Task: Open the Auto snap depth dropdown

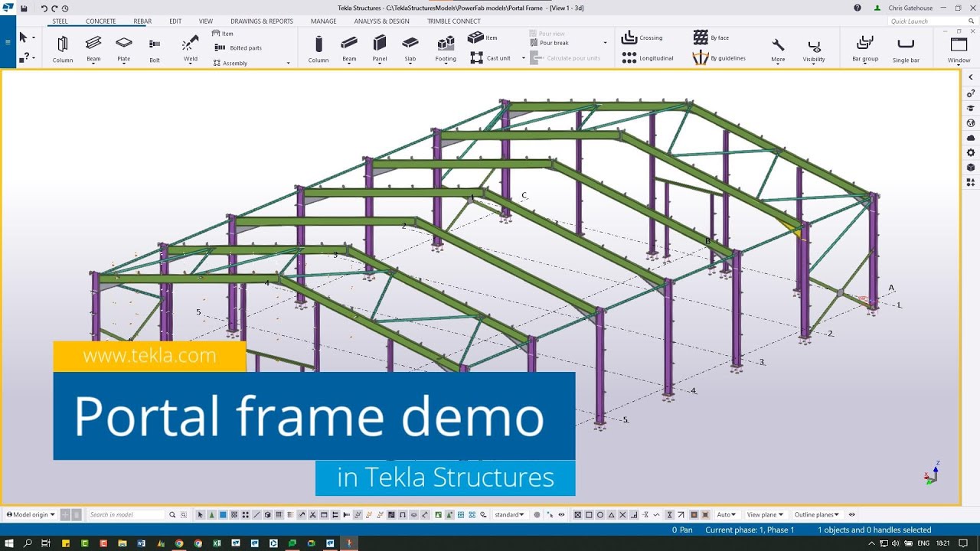Action: click(726, 515)
